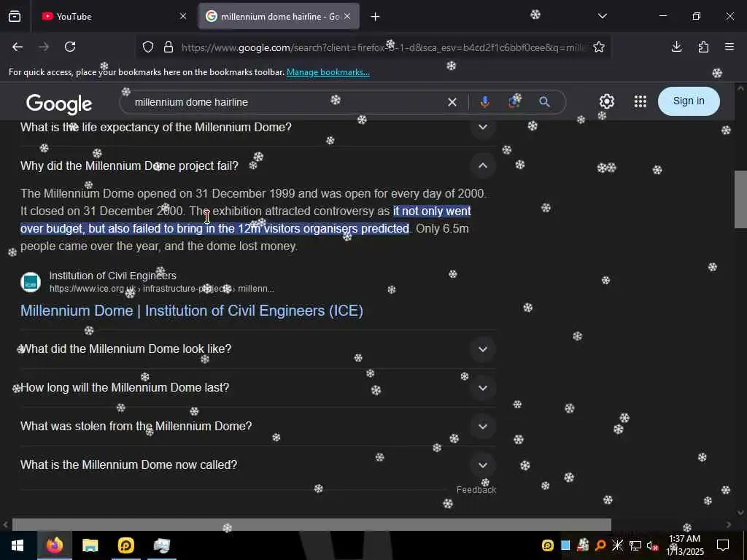
Task: Open Firefox View recent browsing icon
Action: [15, 17]
